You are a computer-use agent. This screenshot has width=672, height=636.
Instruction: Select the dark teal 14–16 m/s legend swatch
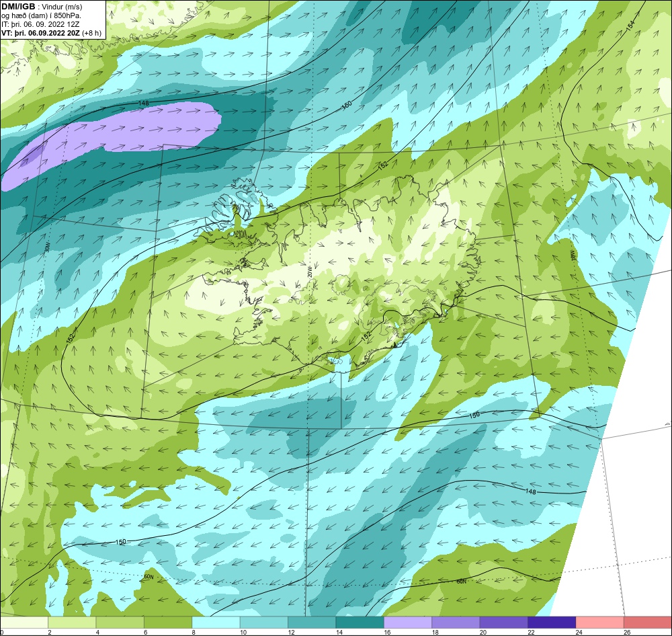point(360,623)
